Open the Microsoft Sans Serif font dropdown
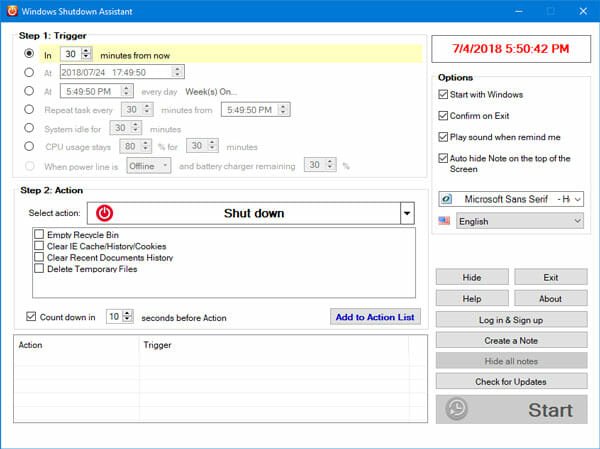The image size is (600, 449). [x=518, y=199]
